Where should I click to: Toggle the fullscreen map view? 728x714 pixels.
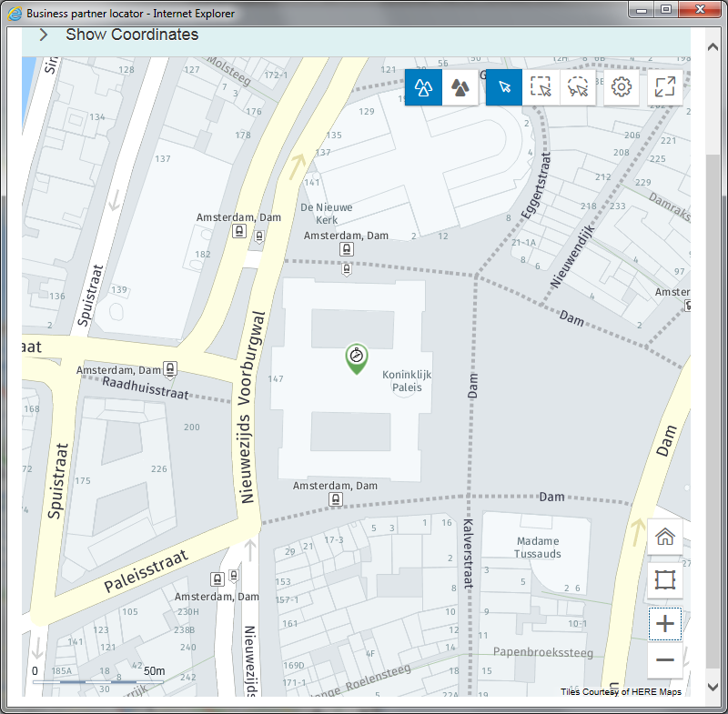[x=665, y=87]
